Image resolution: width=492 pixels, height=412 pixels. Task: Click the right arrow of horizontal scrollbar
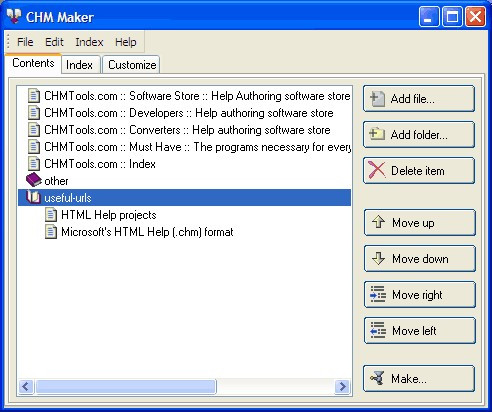(x=342, y=387)
